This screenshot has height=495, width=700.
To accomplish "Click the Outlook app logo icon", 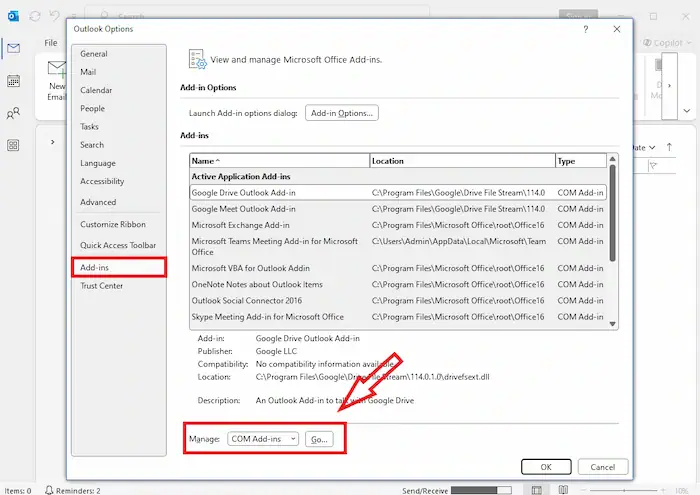I will (x=13, y=16).
